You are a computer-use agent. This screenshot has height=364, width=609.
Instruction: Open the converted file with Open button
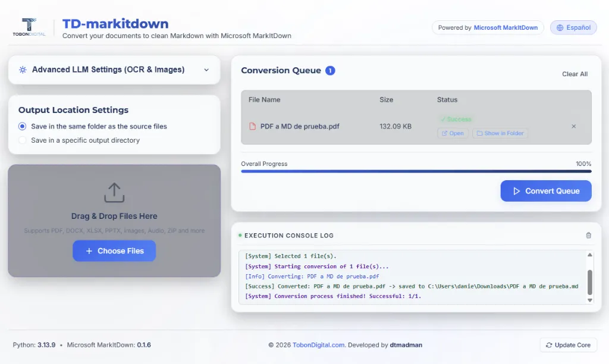[453, 133]
